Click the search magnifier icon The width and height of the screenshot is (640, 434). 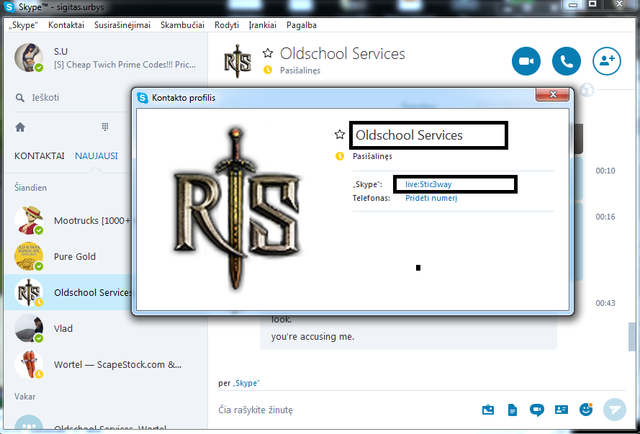[20, 98]
